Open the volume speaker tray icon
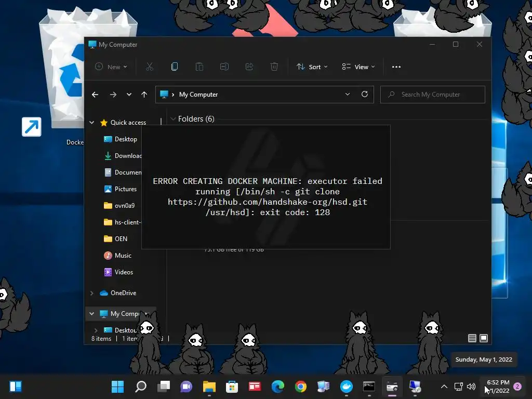Image resolution: width=532 pixels, height=399 pixels. (x=471, y=387)
